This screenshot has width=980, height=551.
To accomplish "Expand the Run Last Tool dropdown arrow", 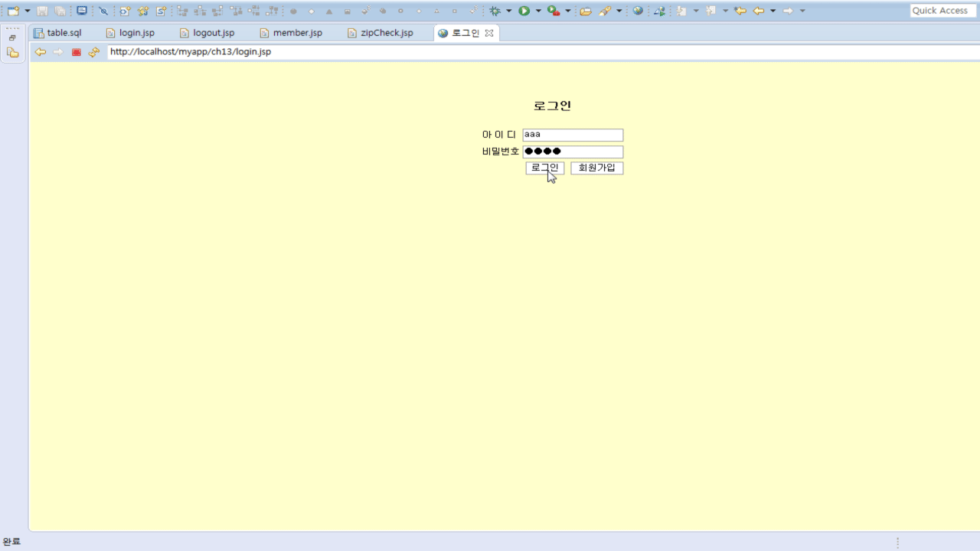I will (567, 11).
